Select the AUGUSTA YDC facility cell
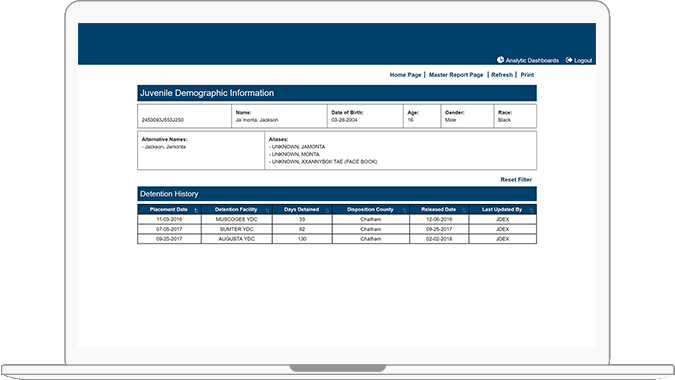This screenshot has height=380, width=675. tap(236, 239)
